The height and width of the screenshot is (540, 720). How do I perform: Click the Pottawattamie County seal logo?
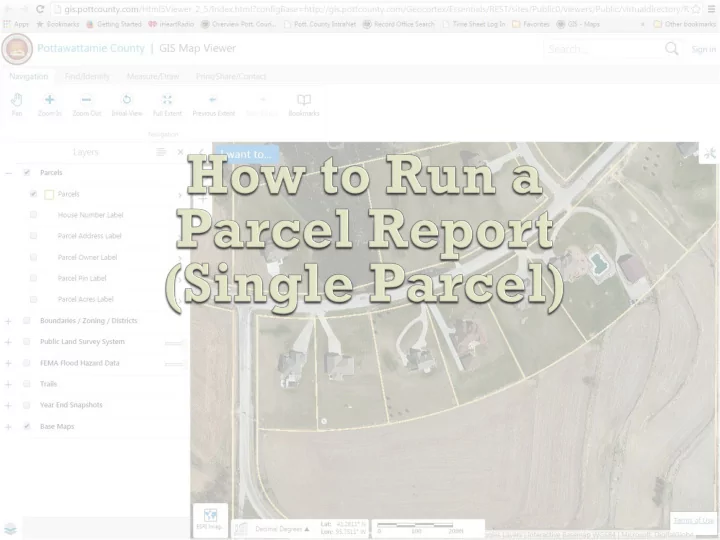(17, 49)
